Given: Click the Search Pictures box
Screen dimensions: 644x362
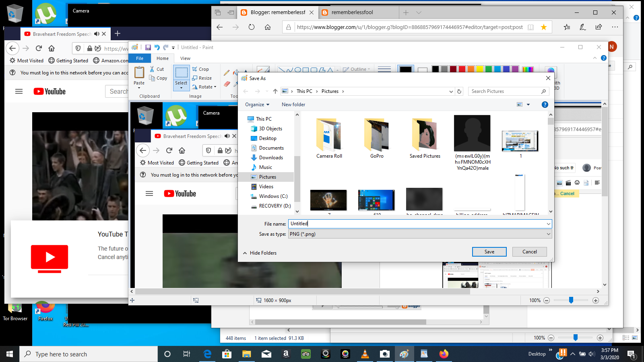Looking at the screenshot, I should pos(509,91).
